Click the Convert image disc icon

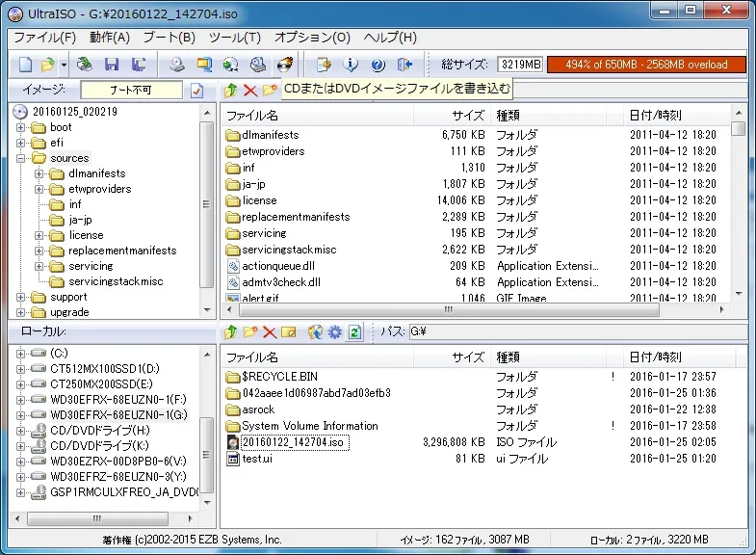(231, 65)
